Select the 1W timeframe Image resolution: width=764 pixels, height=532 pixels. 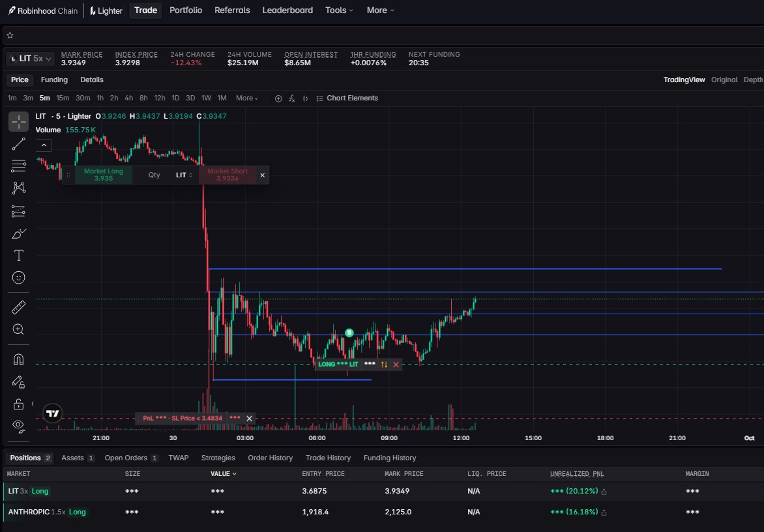click(206, 98)
